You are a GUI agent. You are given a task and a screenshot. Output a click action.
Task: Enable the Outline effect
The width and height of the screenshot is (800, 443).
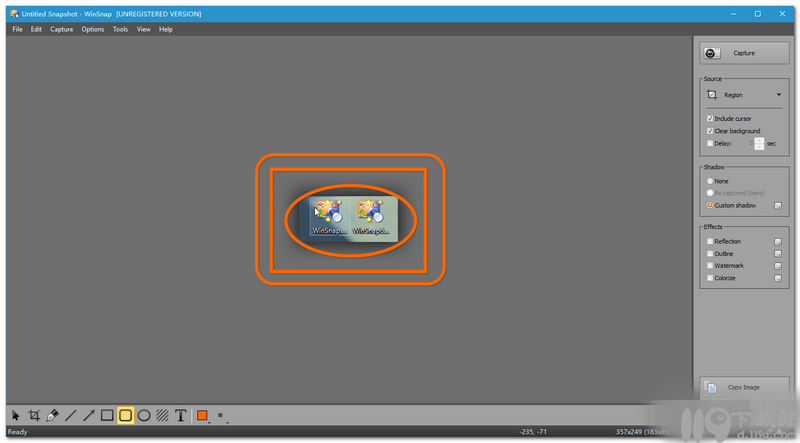(710, 254)
